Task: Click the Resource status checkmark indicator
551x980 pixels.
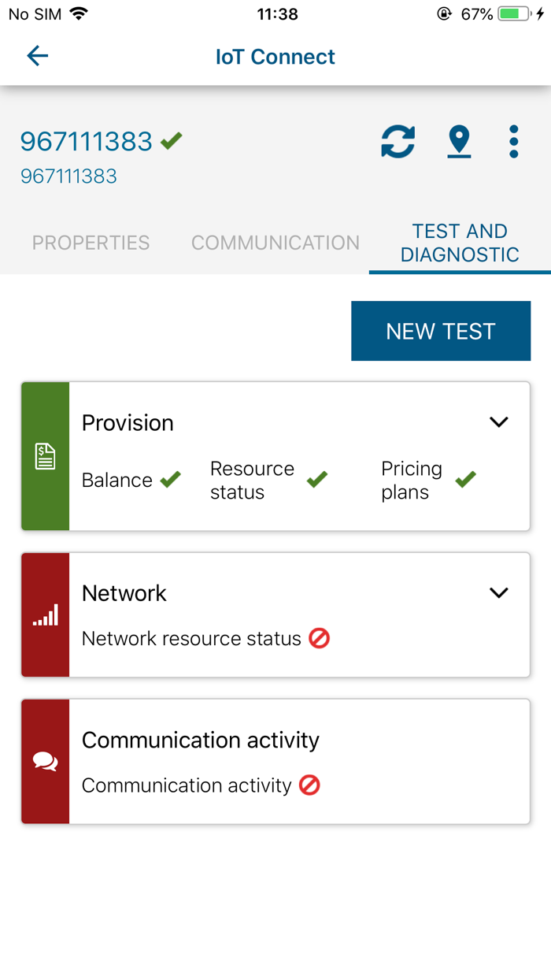Action: point(316,480)
